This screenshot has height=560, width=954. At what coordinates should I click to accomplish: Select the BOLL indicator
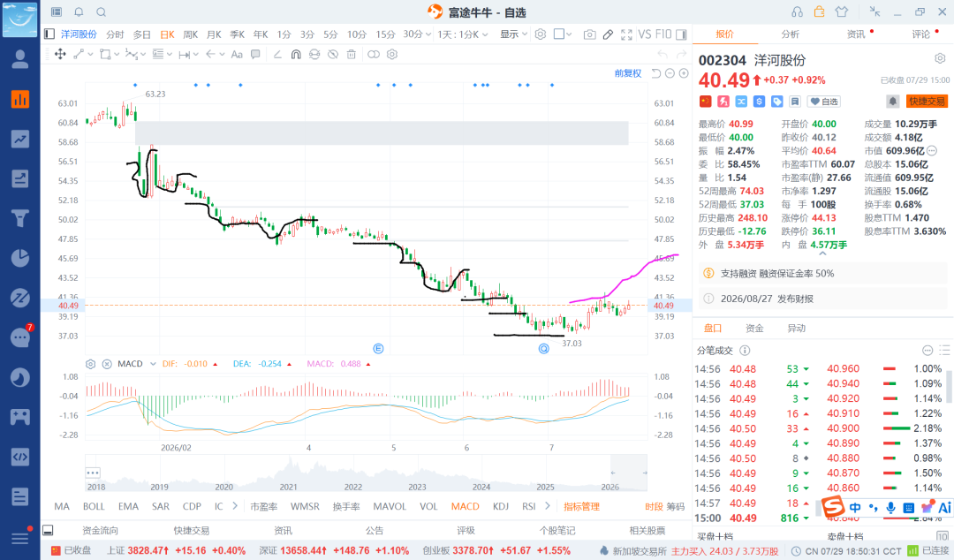click(x=94, y=506)
